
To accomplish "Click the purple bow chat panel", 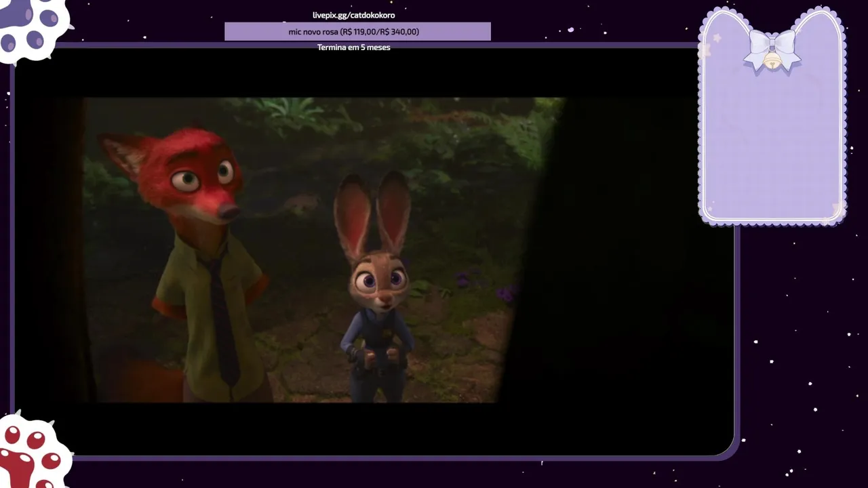I will 772,115.
